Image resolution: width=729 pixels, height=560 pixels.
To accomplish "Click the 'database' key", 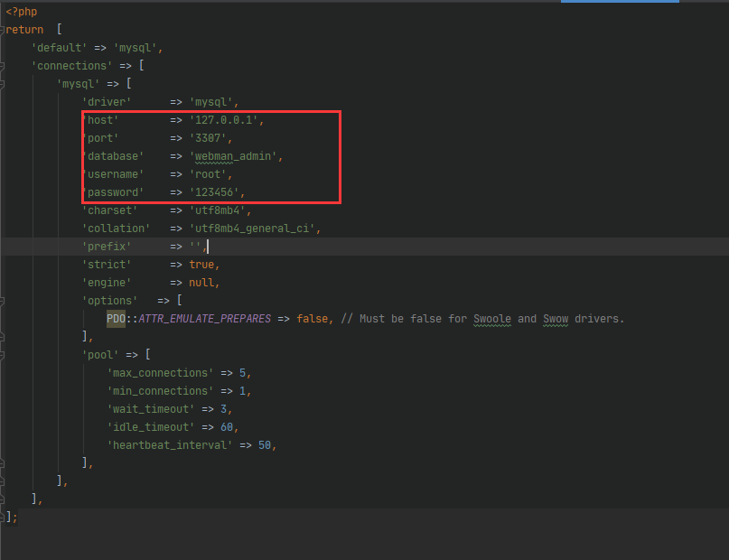I will tap(113, 156).
